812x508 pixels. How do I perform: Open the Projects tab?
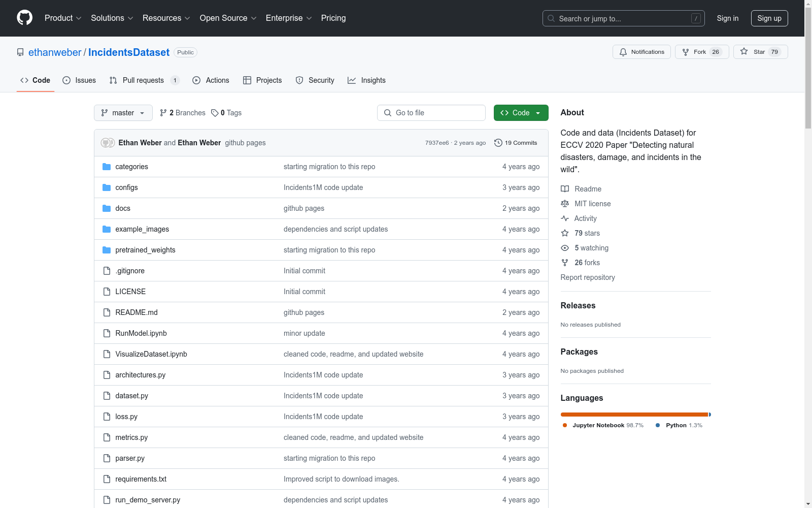pos(262,80)
